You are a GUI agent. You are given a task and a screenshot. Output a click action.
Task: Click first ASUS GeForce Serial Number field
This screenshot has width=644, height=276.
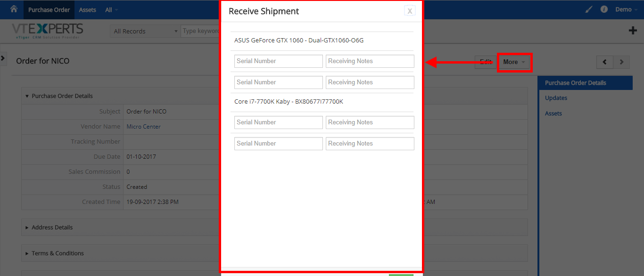coord(279,61)
